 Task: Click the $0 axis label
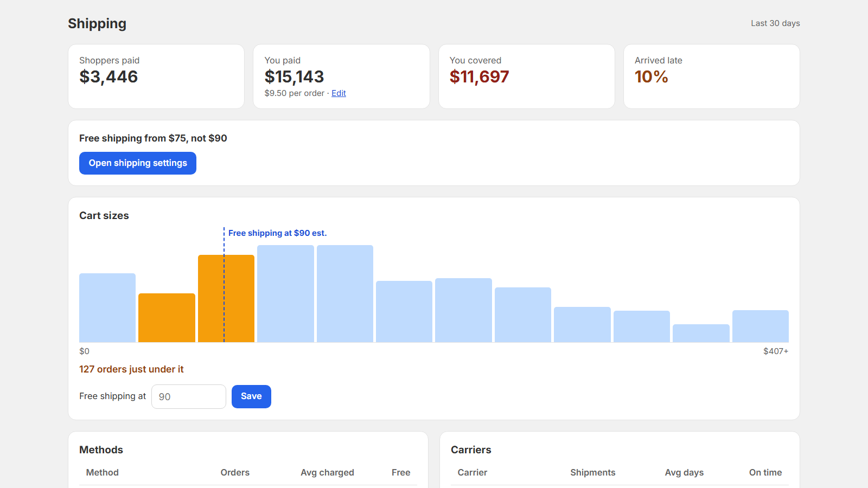(84, 351)
